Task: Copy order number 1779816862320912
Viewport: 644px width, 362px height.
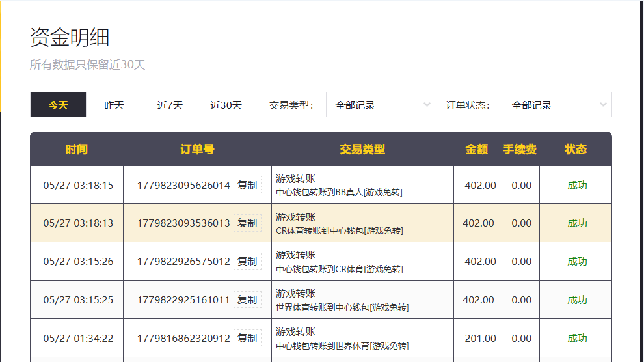Action: pyautogui.click(x=247, y=338)
